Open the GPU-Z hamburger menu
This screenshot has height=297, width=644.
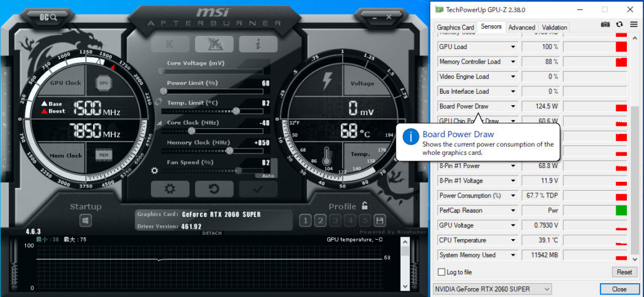pyautogui.click(x=633, y=25)
